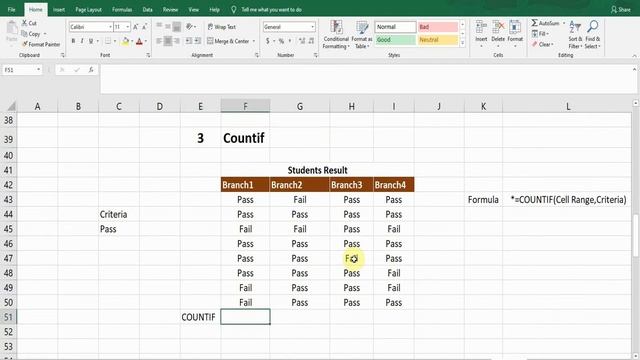Screen dimensions: 640x360
Task: Click the Copy icon in Clipboard
Action: tap(24, 34)
